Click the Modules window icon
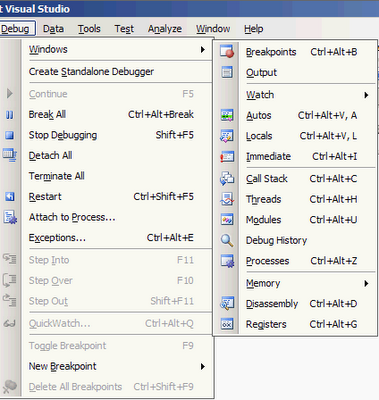The height and width of the screenshot is (400, 379). coord(227,220)
